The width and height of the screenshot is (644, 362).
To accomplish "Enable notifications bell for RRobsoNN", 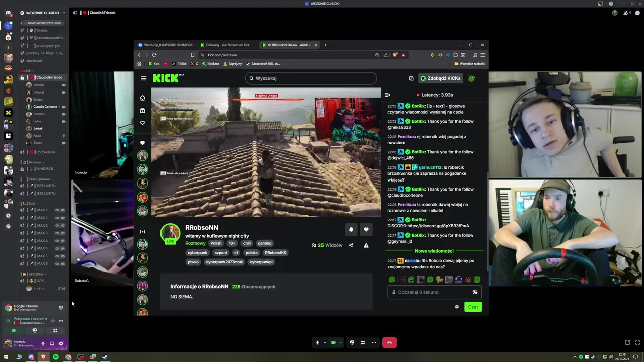I will 351,229.
